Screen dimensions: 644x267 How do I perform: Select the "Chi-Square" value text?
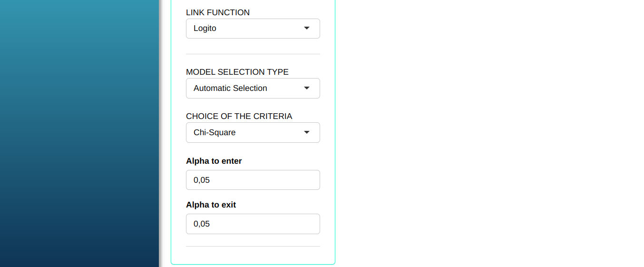coord(215,133)
